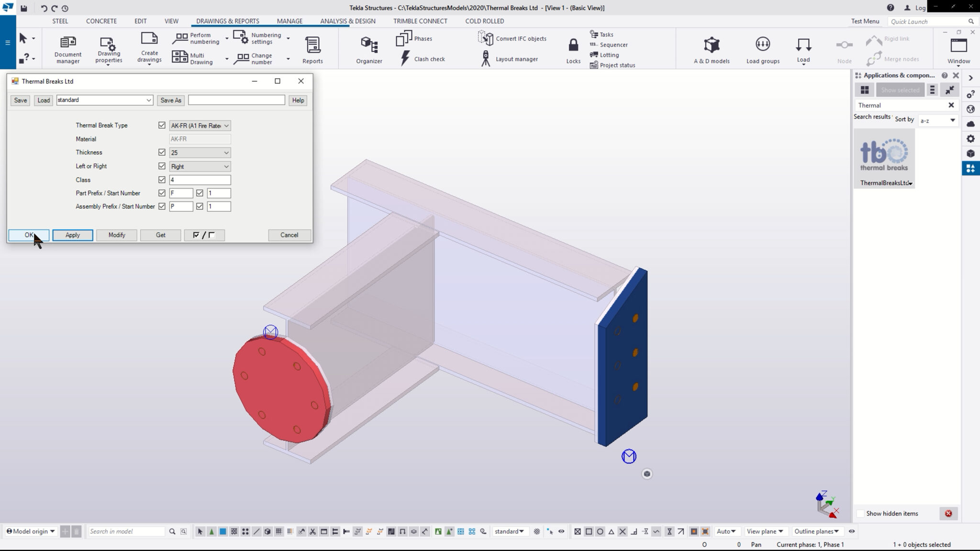Disable the Class checkbox

pyautogui.click(x=162, y=179)
